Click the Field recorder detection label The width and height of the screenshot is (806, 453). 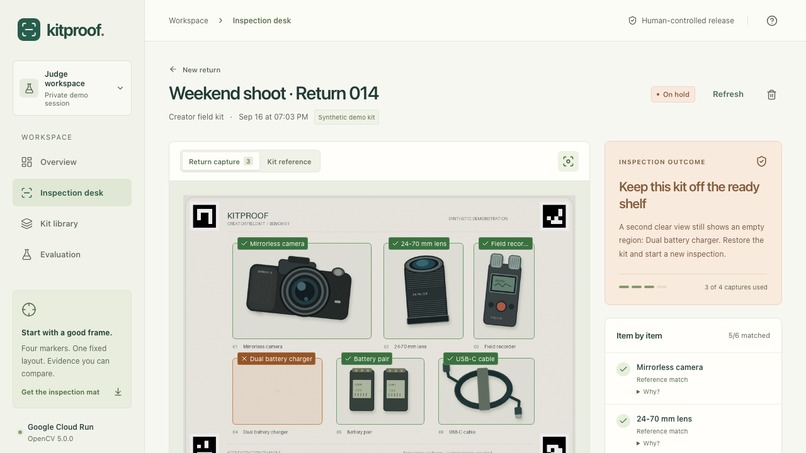coord(505,244)
